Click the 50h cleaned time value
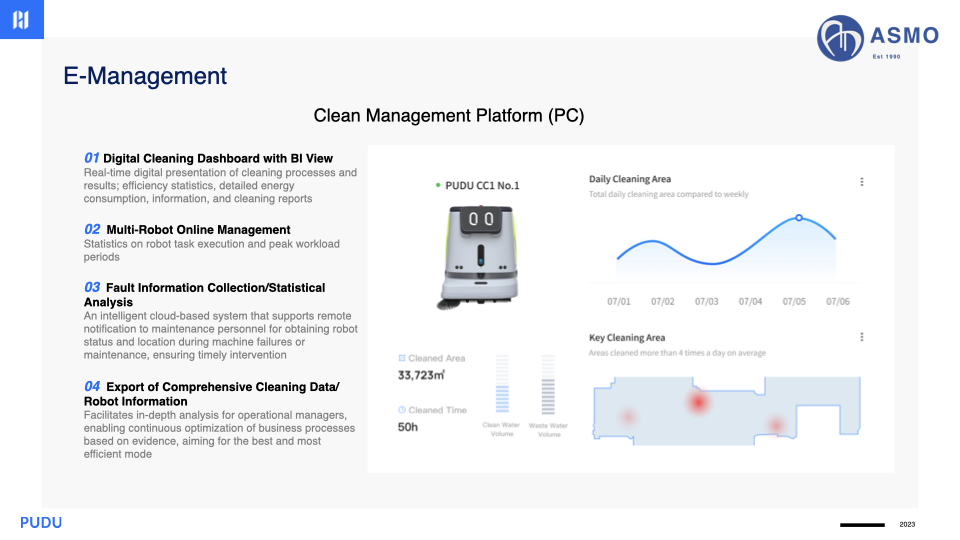 click(408, 427)
